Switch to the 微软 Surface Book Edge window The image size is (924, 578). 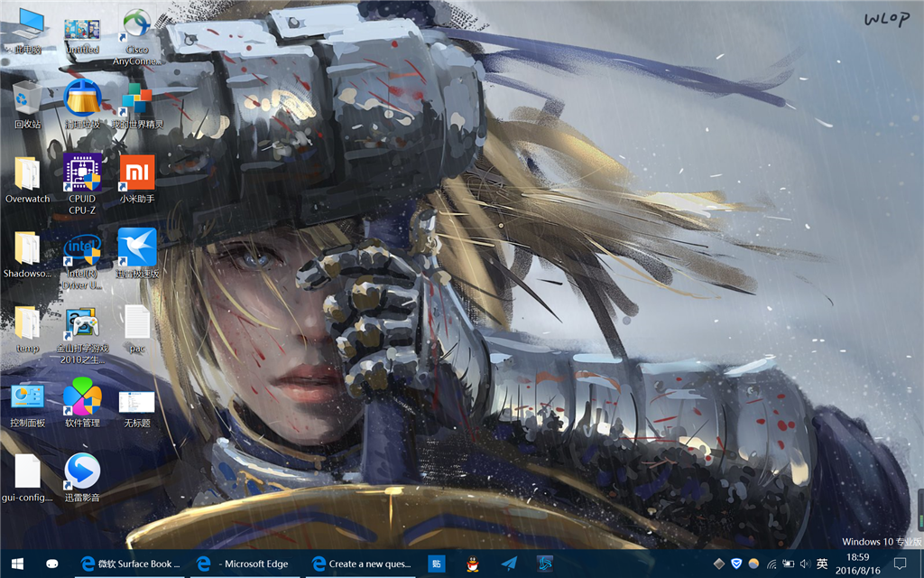[x=130, y=564]
